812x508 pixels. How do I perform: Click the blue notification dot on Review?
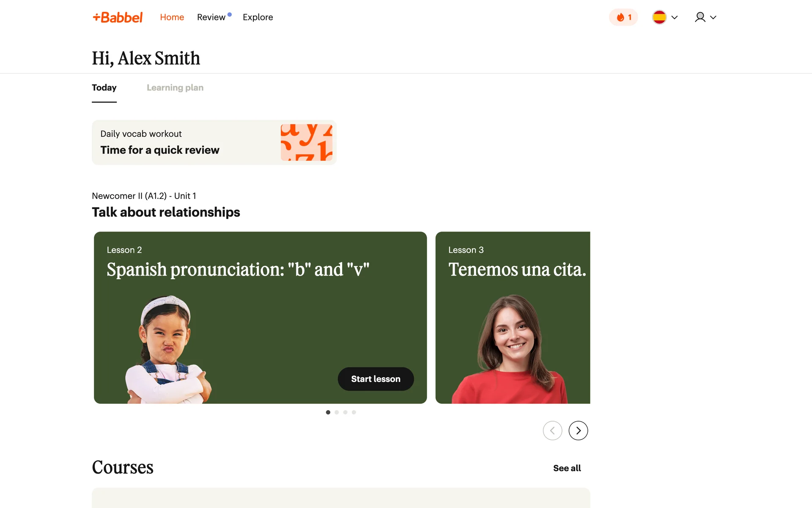[x=230, y=14]
